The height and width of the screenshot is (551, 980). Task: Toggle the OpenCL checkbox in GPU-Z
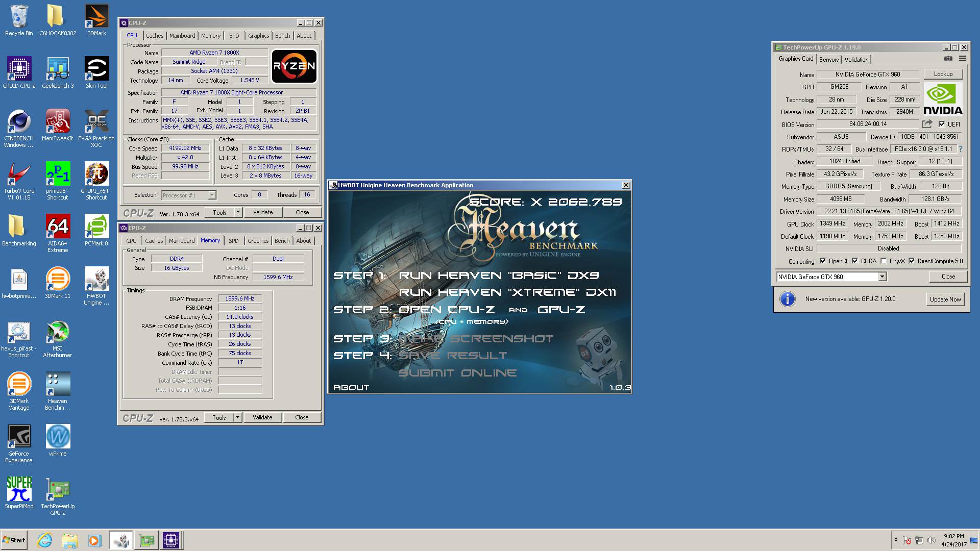point(823,261)
